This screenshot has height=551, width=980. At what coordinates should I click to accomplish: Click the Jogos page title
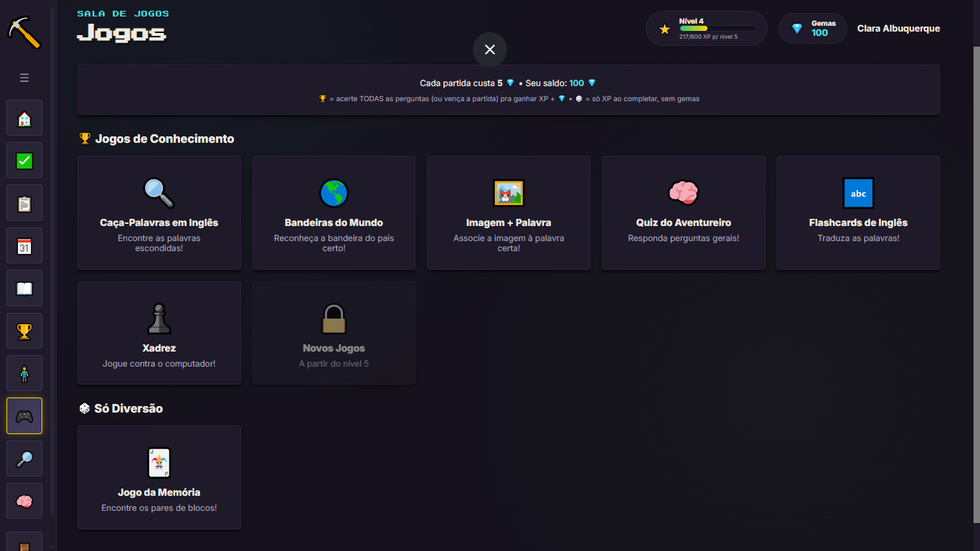[x=122, y=33]
